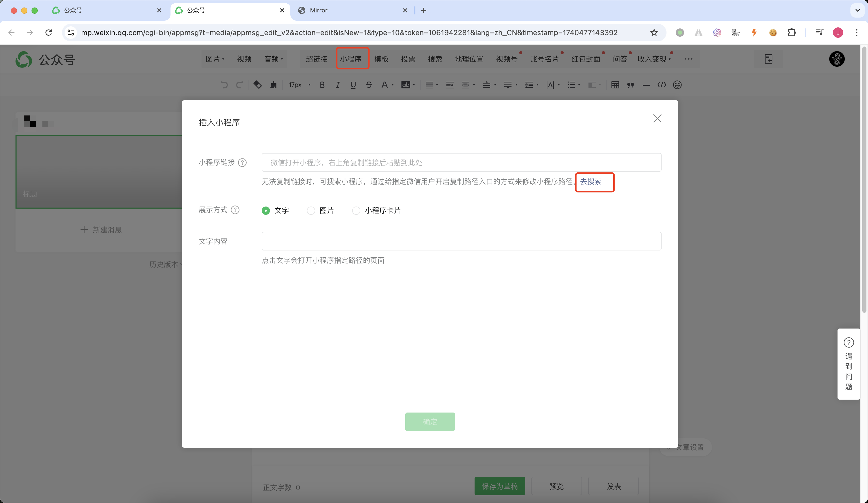Click the 去搜索 link

(591, 181)
